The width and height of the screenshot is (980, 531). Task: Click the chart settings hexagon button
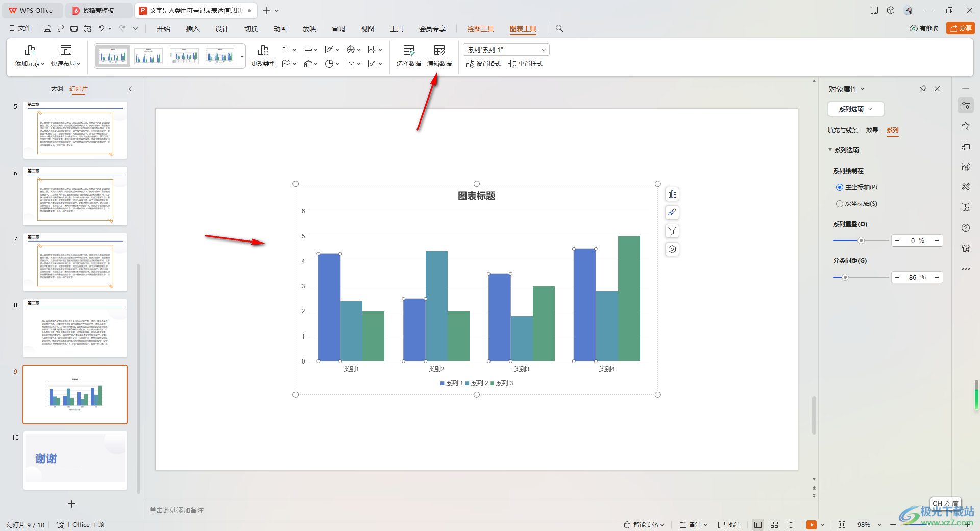(672, 249)
